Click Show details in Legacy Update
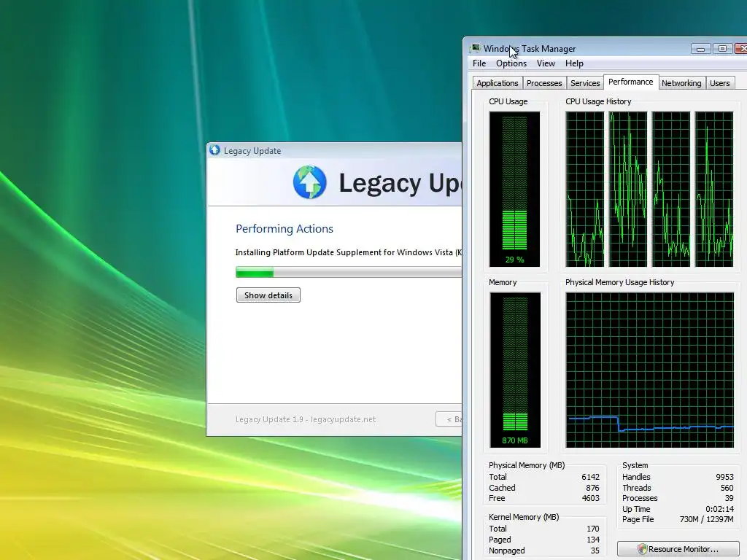 click(268, 295)
